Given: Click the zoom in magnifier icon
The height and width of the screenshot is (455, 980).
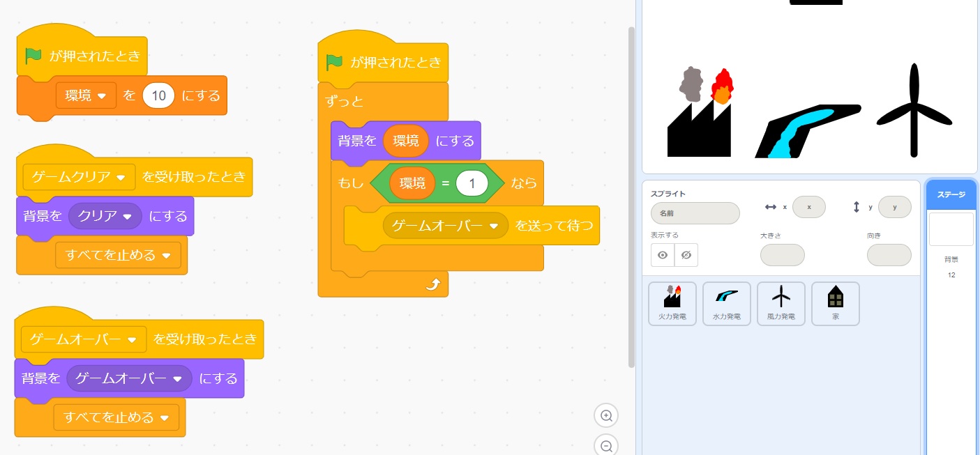Looking at the screenshot, I should 606,416.
